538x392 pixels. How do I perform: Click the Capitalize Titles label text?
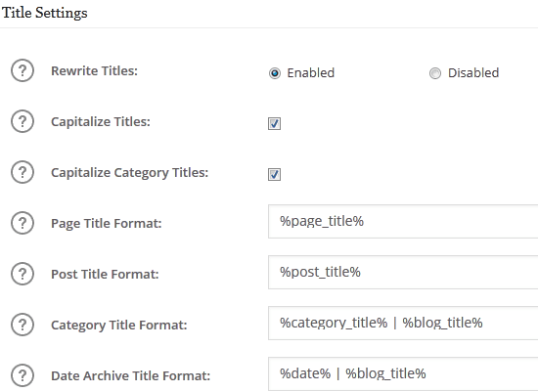[101, 122]
